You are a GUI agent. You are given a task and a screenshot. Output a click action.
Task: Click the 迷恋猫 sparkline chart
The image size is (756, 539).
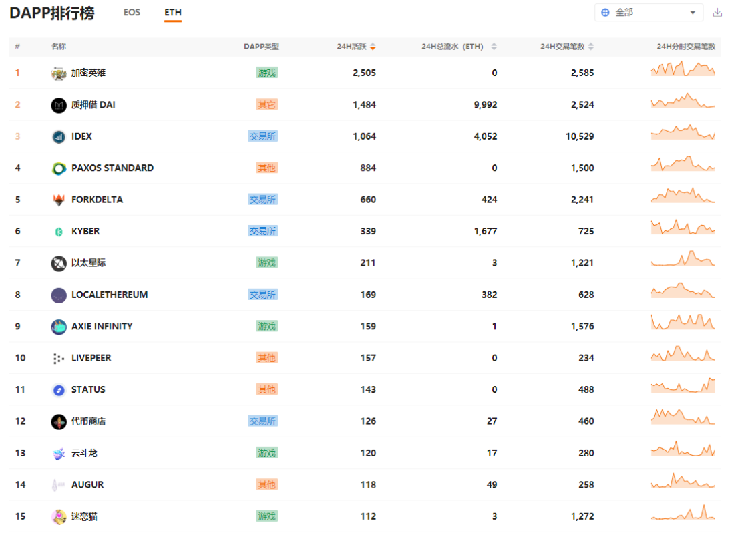(683, 512)
